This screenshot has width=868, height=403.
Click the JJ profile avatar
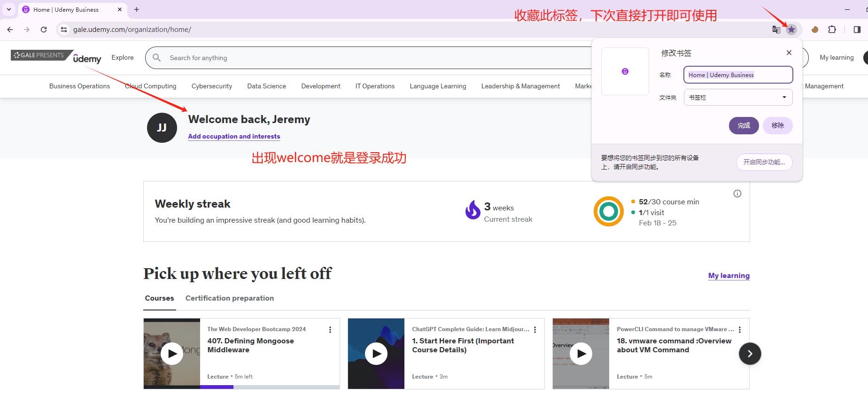162,128
